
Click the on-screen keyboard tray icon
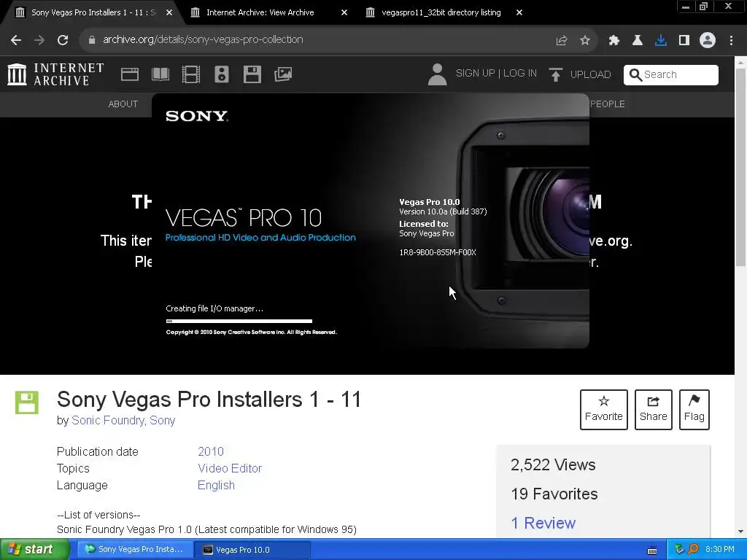(652, 551)
